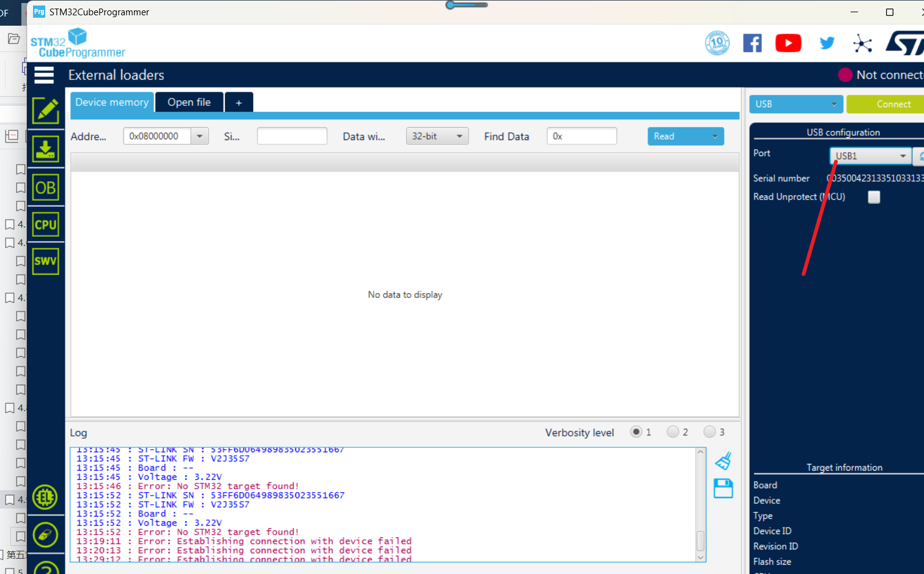Click the Size input field
Image resolution: width=924 pixels, height=574 pixels.
point(292,136)
